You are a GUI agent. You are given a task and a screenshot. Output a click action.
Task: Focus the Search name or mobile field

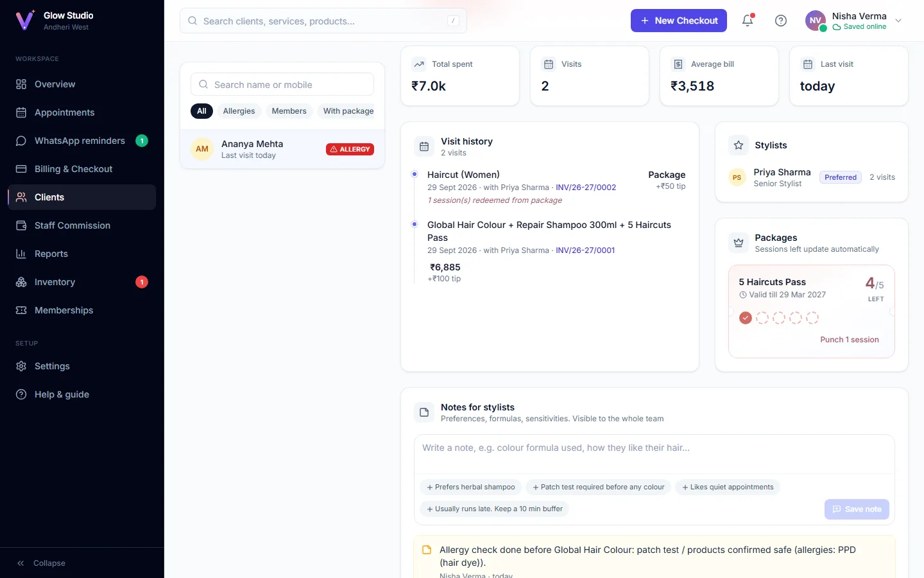(x=282, y=85)
